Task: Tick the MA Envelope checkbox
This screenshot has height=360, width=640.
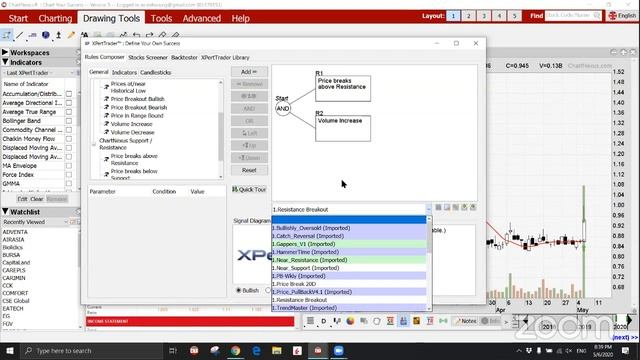Action: 69,166
